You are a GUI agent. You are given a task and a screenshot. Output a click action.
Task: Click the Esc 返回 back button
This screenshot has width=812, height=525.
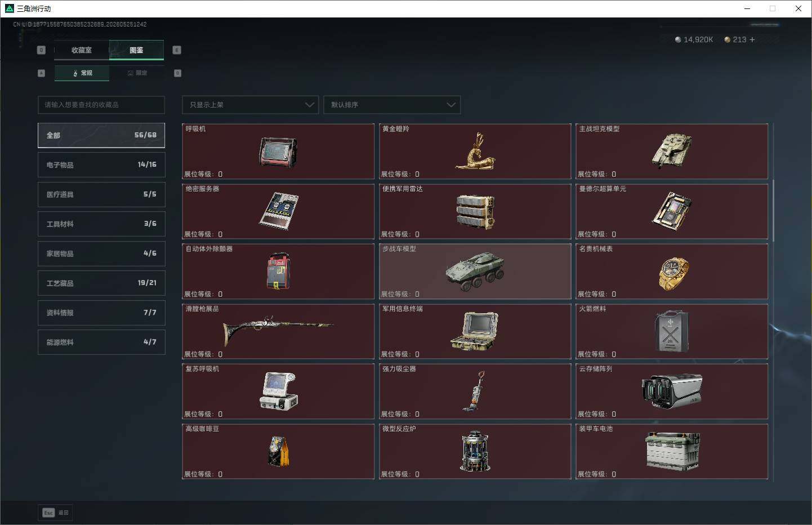[x=55, y=513]
